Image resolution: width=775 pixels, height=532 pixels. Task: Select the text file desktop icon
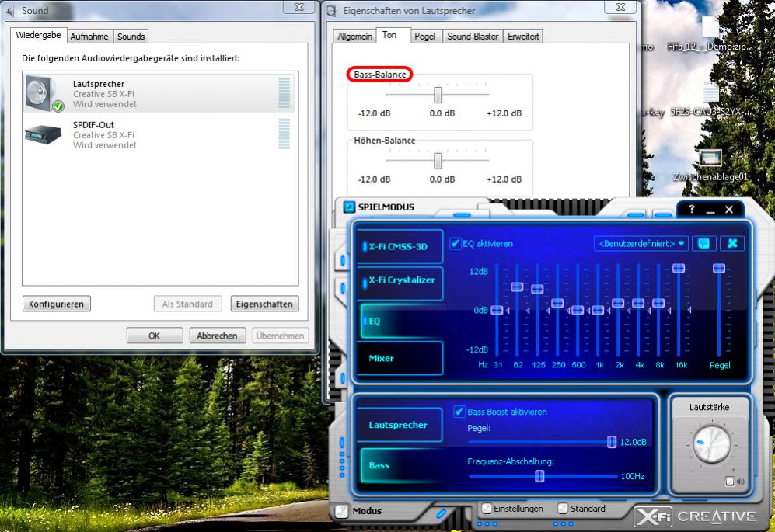710,92
